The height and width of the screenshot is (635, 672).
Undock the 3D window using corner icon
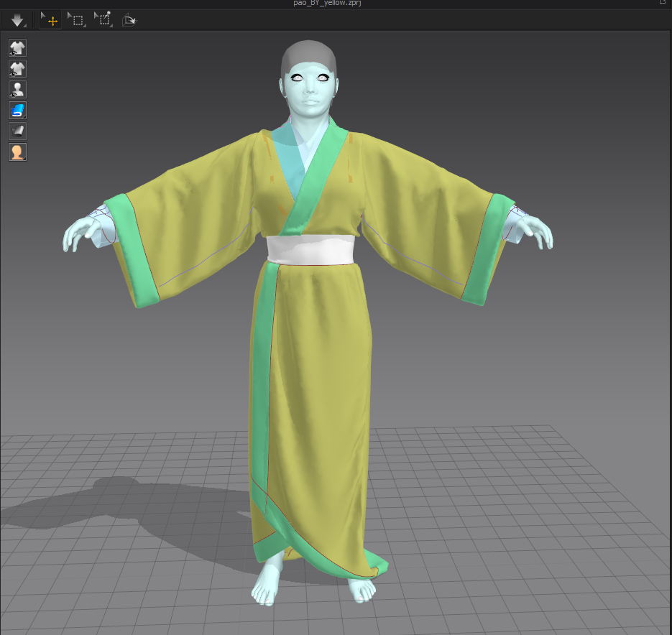[x=663, y=3]
